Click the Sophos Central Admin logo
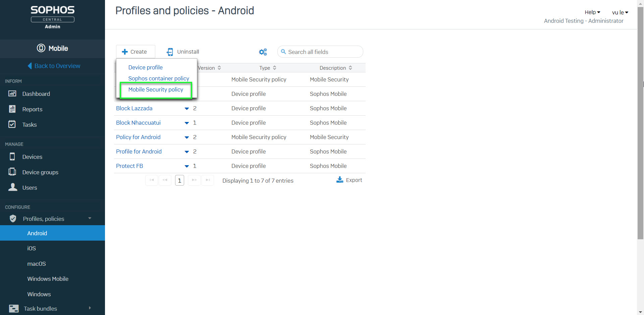The image size is (644, 315). click(53, 17)
